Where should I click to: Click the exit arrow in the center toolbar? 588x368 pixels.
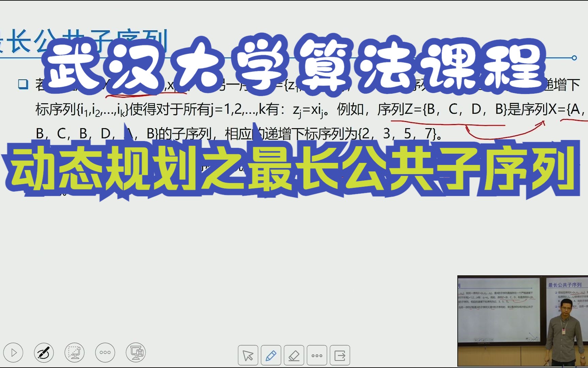click(x=340, y=355)
